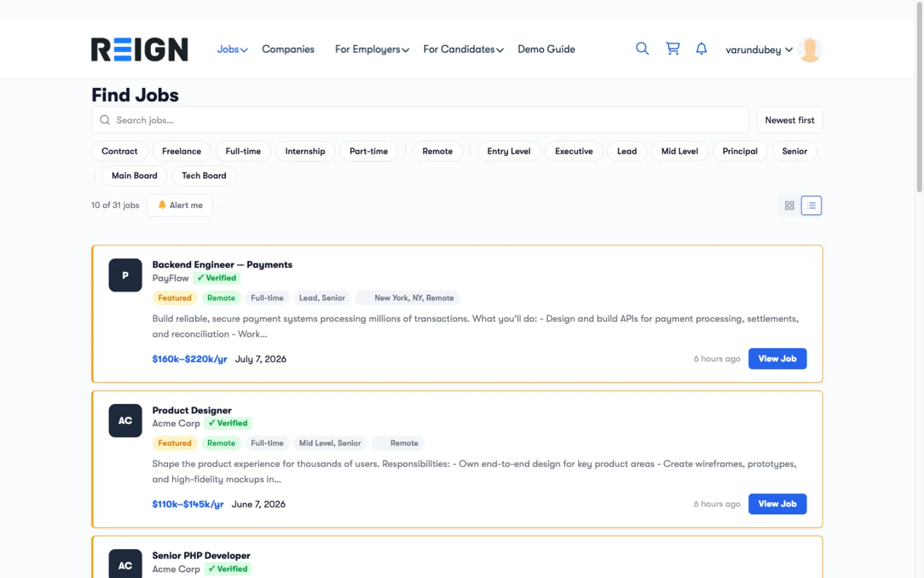This screenshot has height=578, width=924.
Task: Focus the Search jobs field
Action: coord(420,120)
